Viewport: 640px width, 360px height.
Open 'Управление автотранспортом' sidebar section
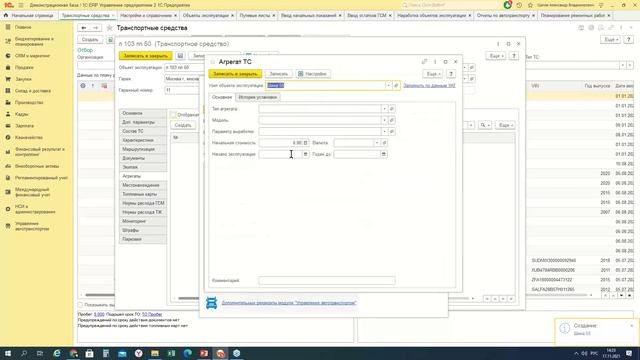[32, 226]
